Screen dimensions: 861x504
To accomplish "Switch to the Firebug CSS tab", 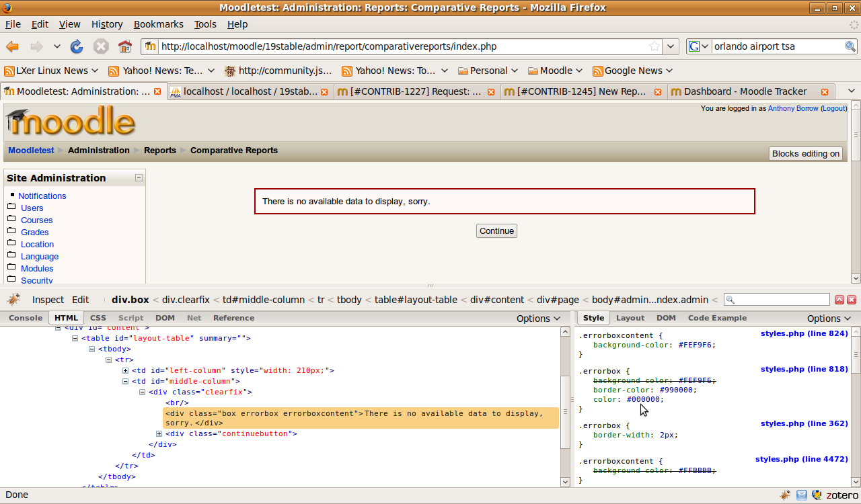I will (x=98, y=318).
